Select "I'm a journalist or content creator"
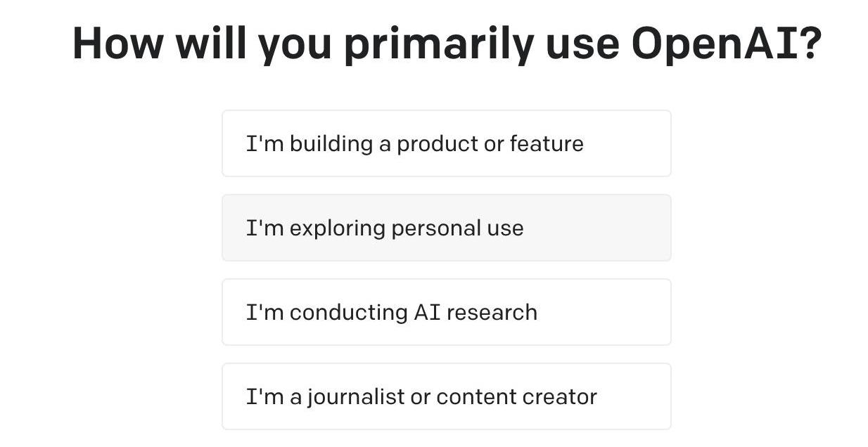 point(446,396)
